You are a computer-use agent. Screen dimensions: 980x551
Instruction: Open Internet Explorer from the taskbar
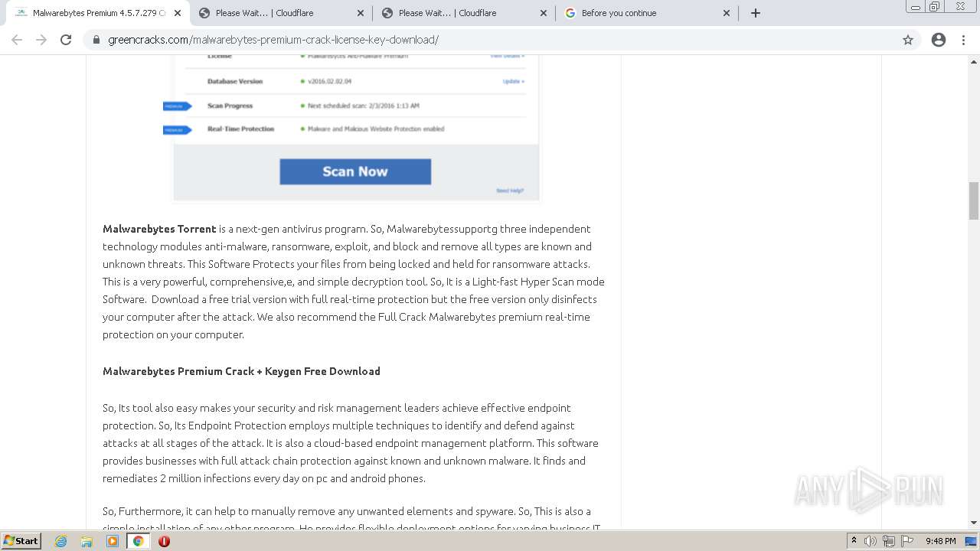click(x=61, y=541)
